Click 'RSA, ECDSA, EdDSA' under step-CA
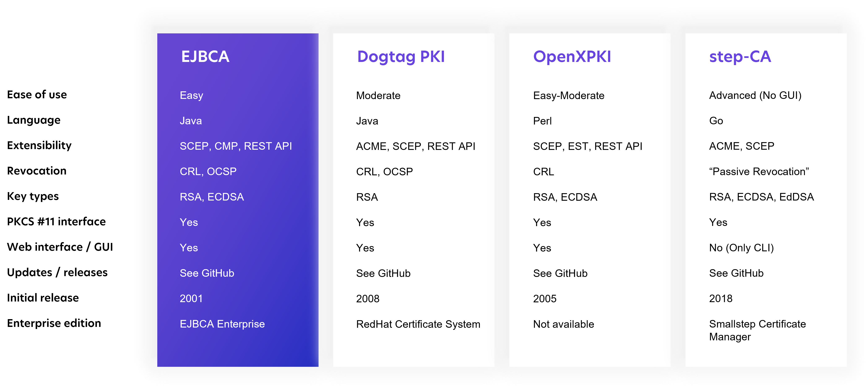Viewport: 868px width, 388px height. pyautogui.click(x=761, y=197)
